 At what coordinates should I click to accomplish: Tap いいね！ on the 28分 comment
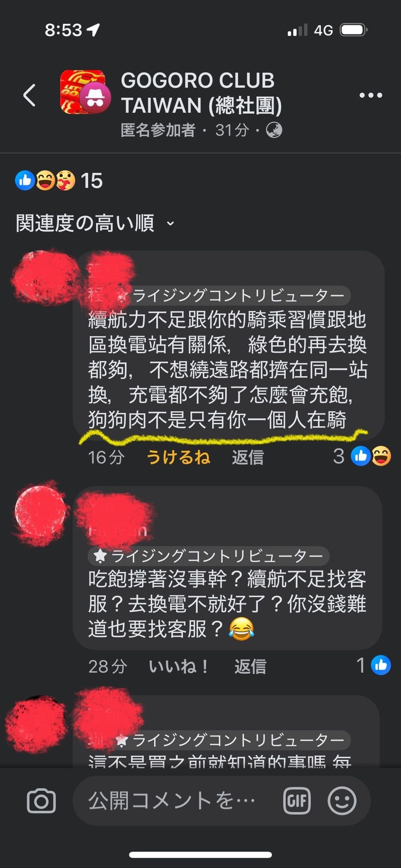pyautogui.click(x=178, y=666)
